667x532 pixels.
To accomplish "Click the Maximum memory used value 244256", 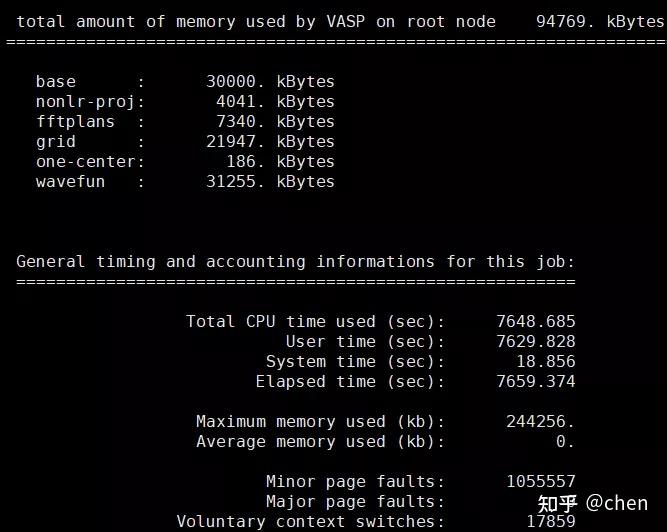I will click(540, 421).
